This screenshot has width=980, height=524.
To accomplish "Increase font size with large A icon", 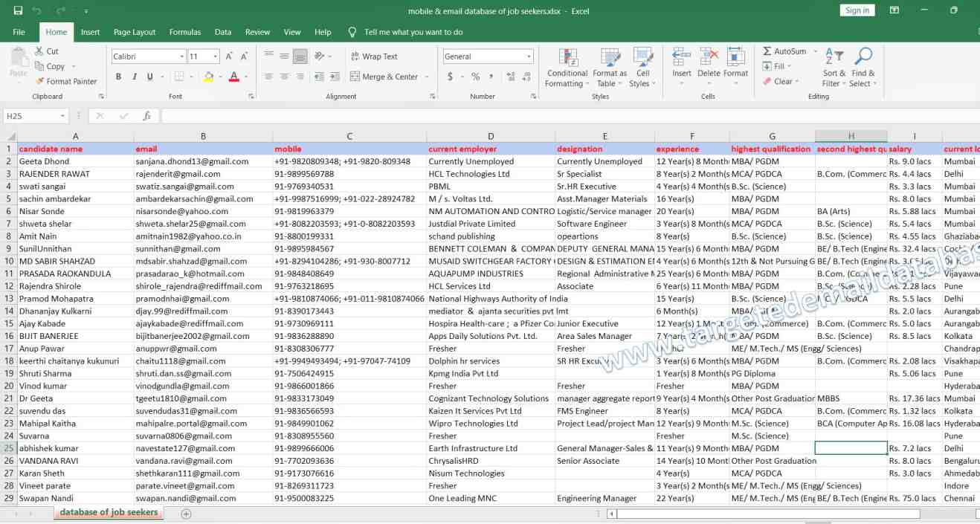I will 229,56.
